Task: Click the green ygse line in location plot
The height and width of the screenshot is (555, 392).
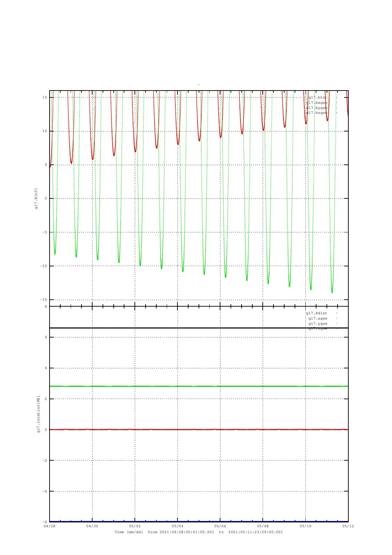Action: (x=199, y=386)
